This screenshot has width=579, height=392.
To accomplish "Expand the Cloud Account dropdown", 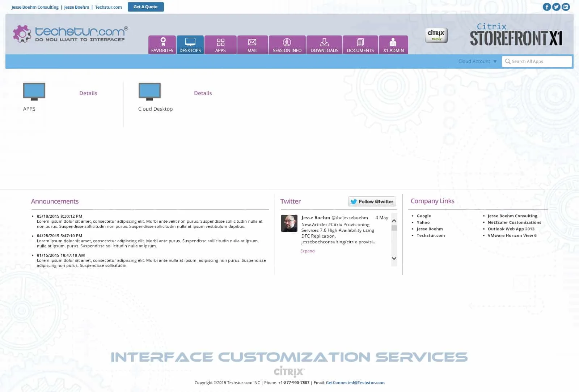I will (x=478, y=61).
